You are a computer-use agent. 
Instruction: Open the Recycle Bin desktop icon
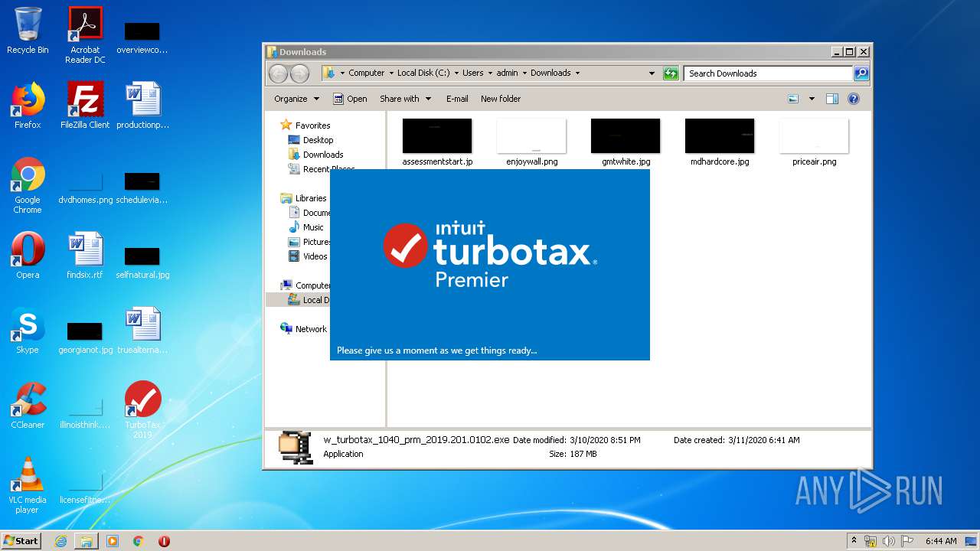(28, 31)
